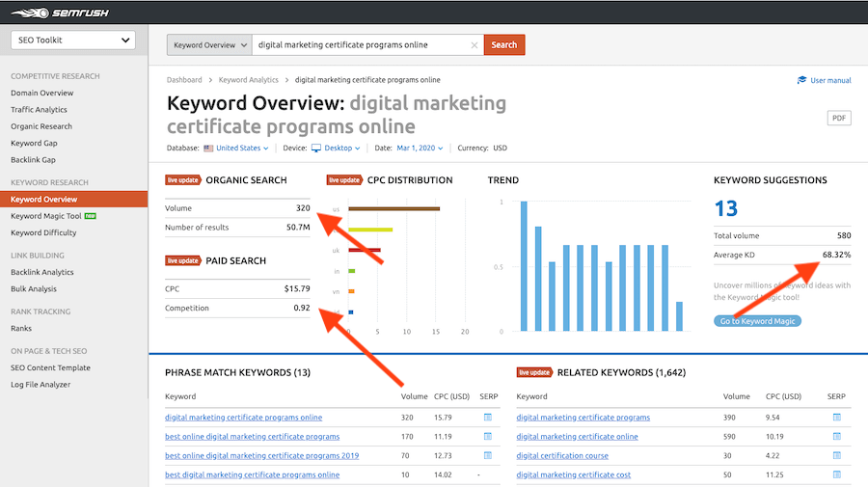
Task: Open related keyword digital certification course
Action: [x=562, y=455]
